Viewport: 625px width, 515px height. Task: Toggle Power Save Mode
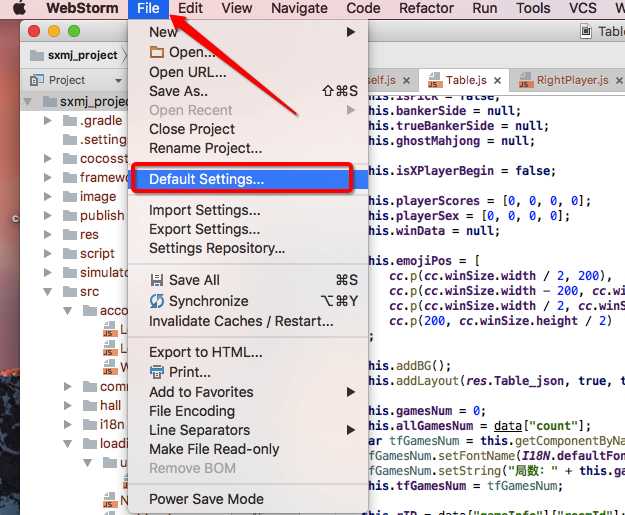tap(206, 499)
